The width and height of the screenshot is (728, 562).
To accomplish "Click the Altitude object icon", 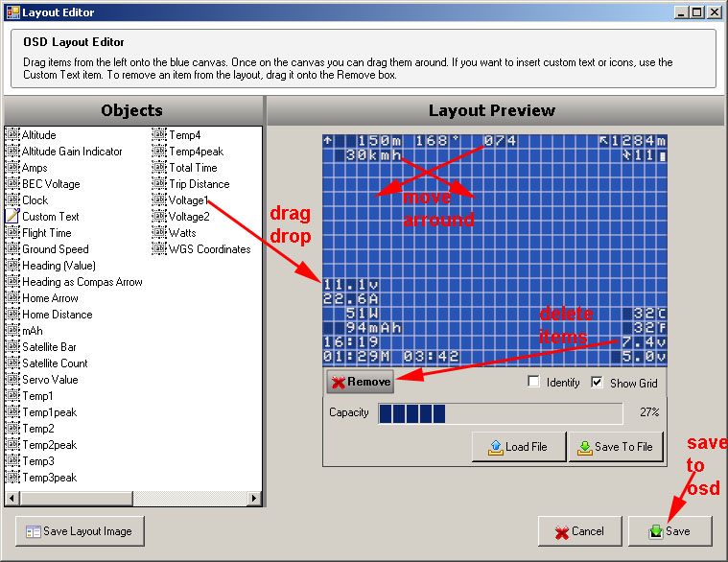I will 12,135.
